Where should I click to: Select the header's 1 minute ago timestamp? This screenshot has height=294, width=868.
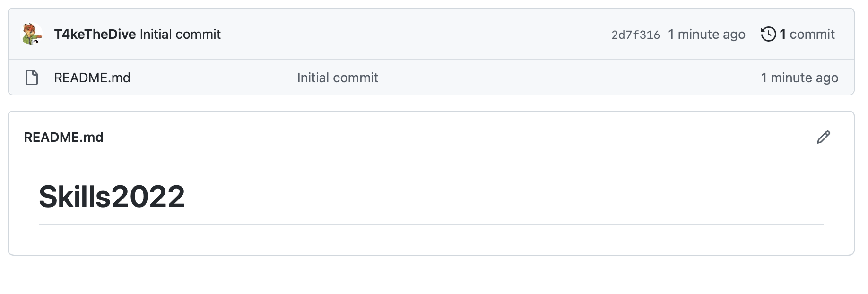(707, 35)
